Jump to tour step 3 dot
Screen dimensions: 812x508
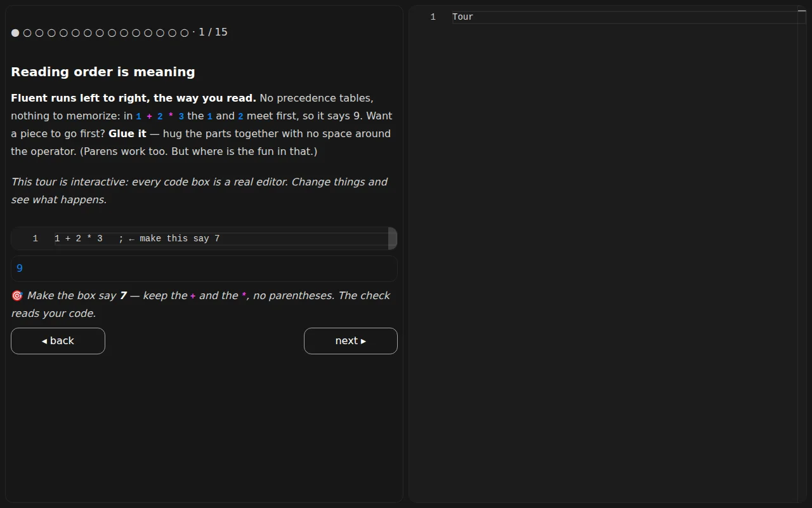click(39, 33)
